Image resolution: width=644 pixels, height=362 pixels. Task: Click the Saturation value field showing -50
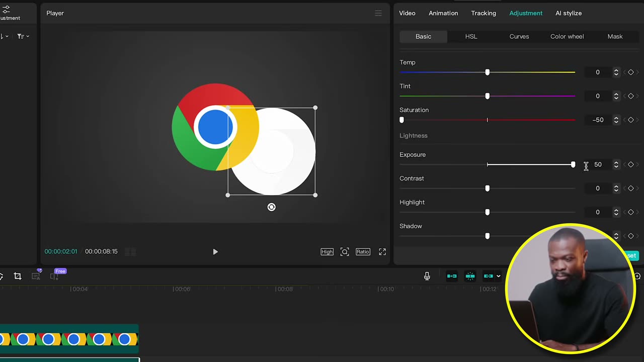598,120
